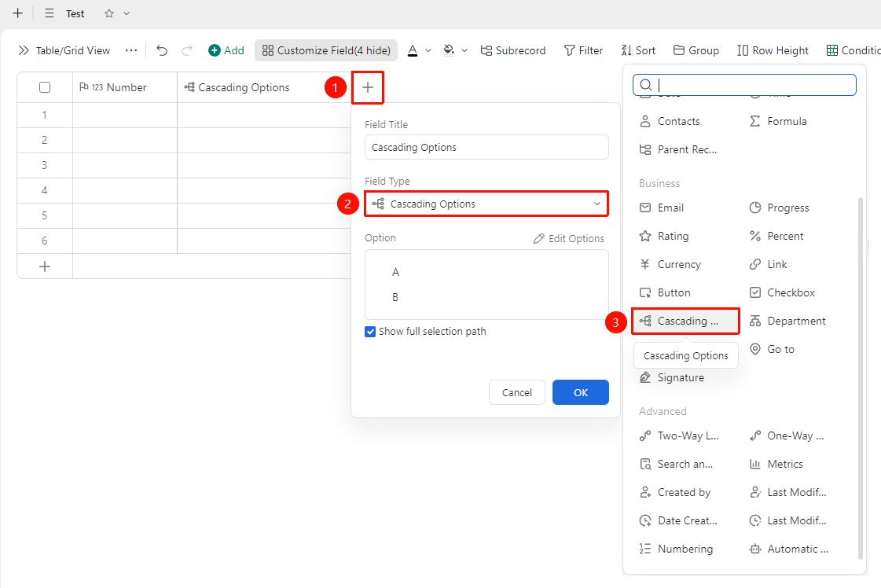
Task: Add a new field column with plus
Action: 368,87
